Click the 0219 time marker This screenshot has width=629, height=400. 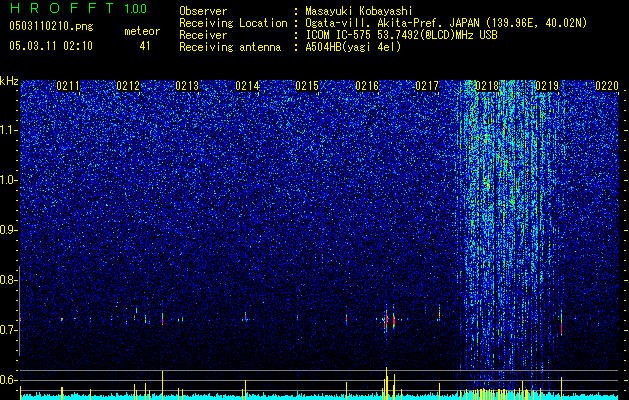coord(547,86)
